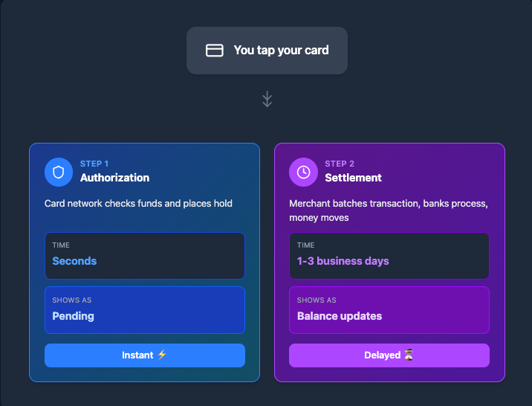Select the Seconds time box
The image size is (532, 406).
click(x=145, y=256)
